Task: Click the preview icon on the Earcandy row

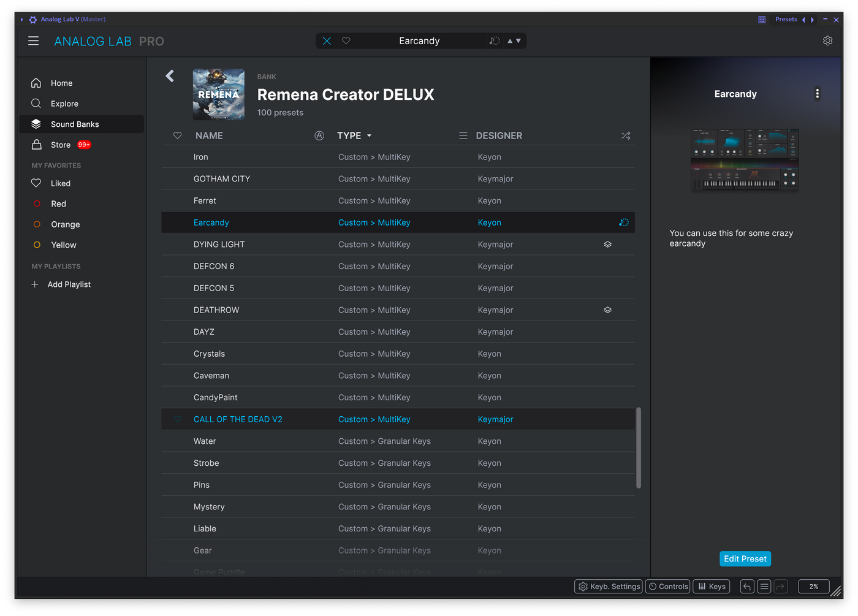Action: pyautogui.click(x=624, y=222)
